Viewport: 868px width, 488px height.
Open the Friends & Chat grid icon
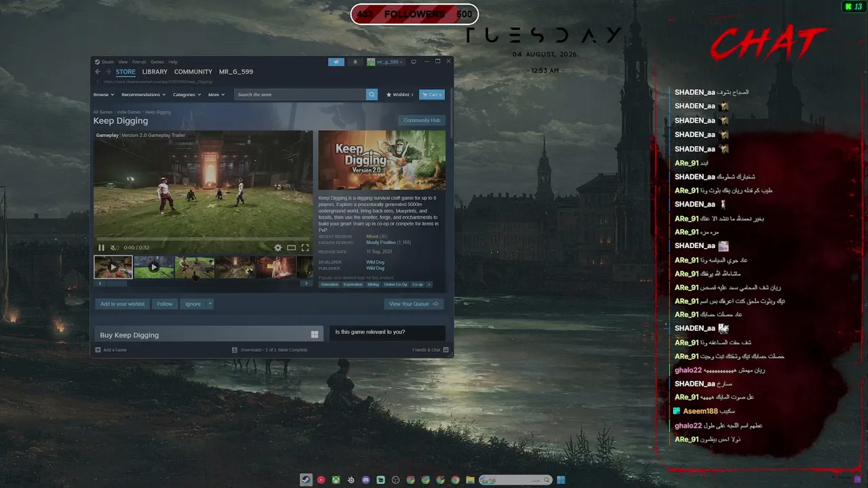click(446, 350)
